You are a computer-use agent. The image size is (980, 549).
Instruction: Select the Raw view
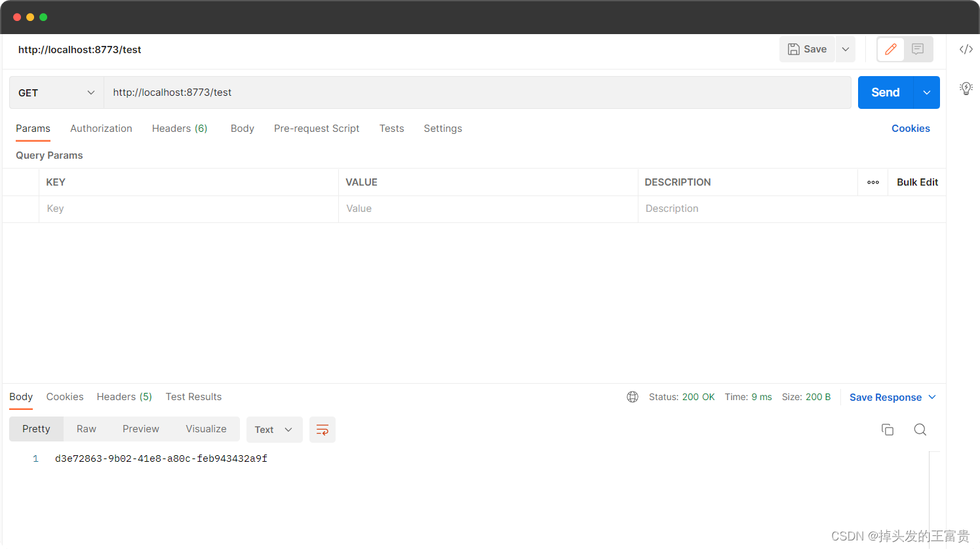[x=87, y=429]
